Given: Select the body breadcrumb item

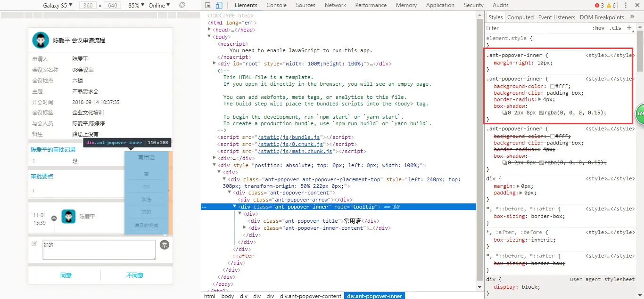Looking at the screenshot, I should pos(228,296).
